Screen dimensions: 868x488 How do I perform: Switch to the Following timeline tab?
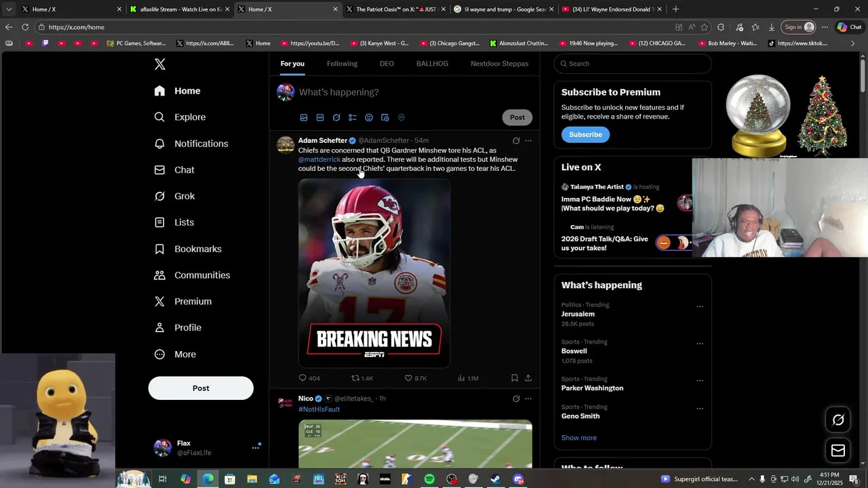coord(342,64)
